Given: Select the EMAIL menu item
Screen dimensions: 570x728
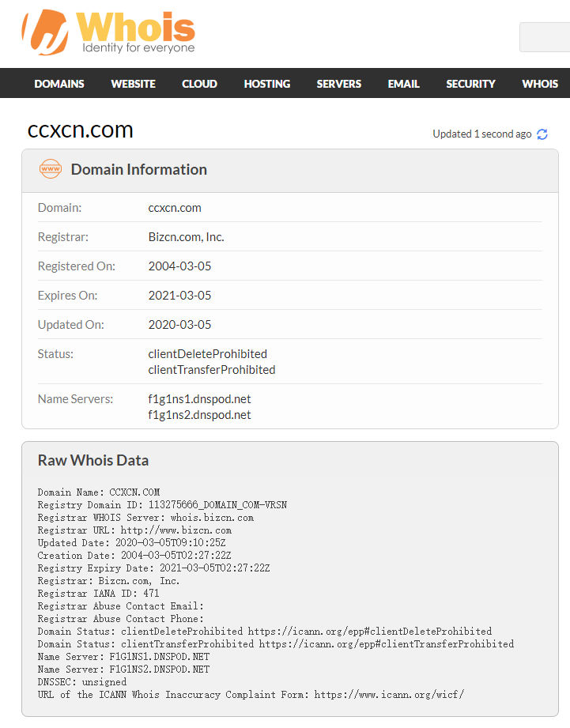Looking at the screenshot, I should 403,84.
